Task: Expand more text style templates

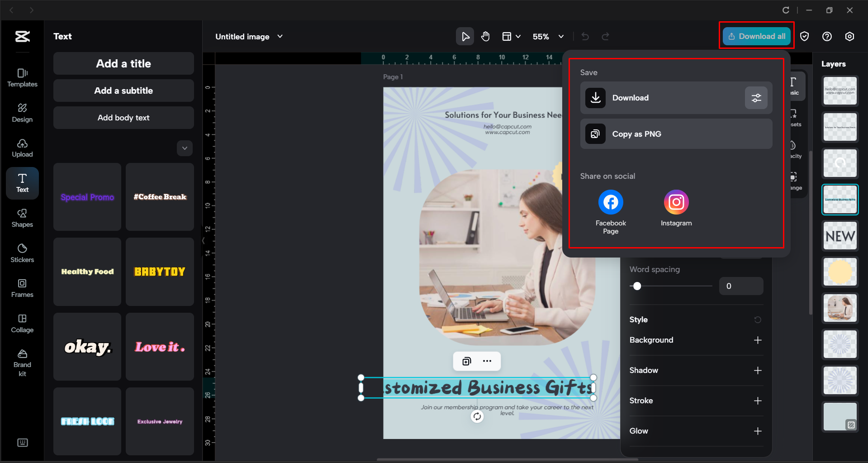Action: 185,148
